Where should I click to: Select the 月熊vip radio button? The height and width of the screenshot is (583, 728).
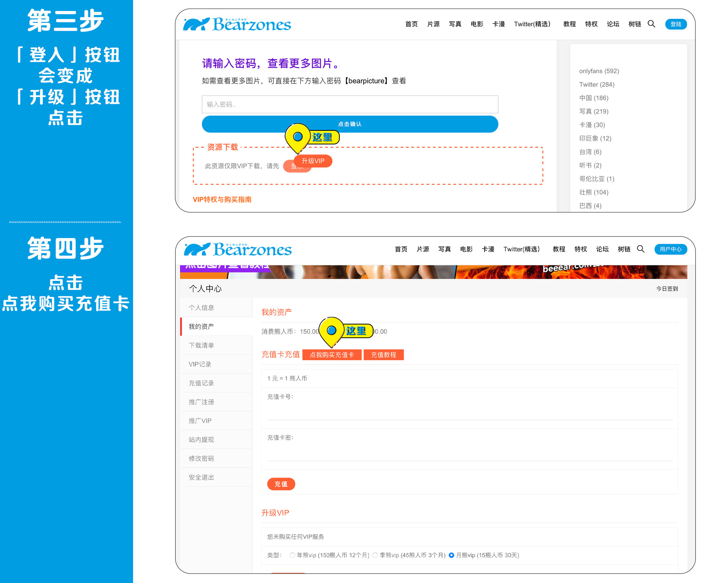[x=451, y=555]
